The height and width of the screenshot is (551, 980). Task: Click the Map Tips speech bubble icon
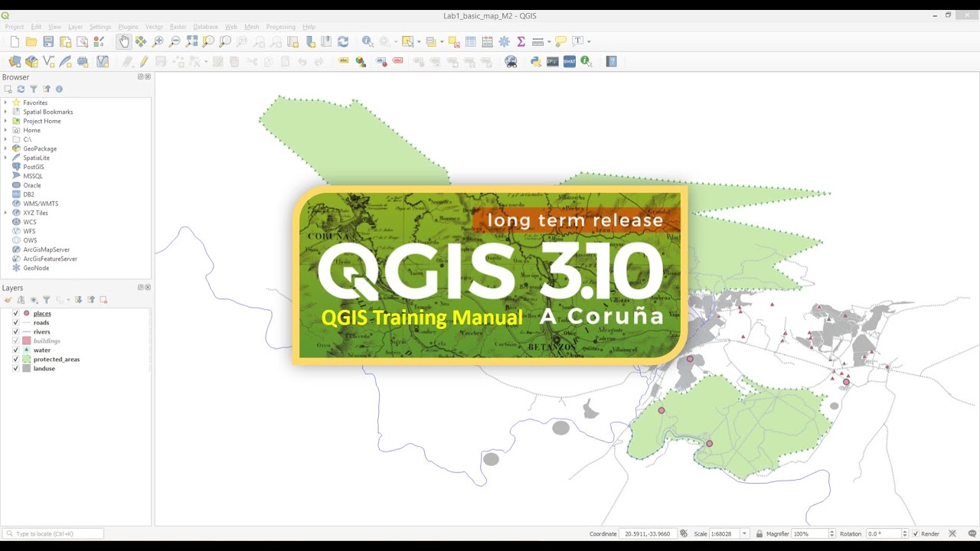pyautogui.click(x=560, y=41)
